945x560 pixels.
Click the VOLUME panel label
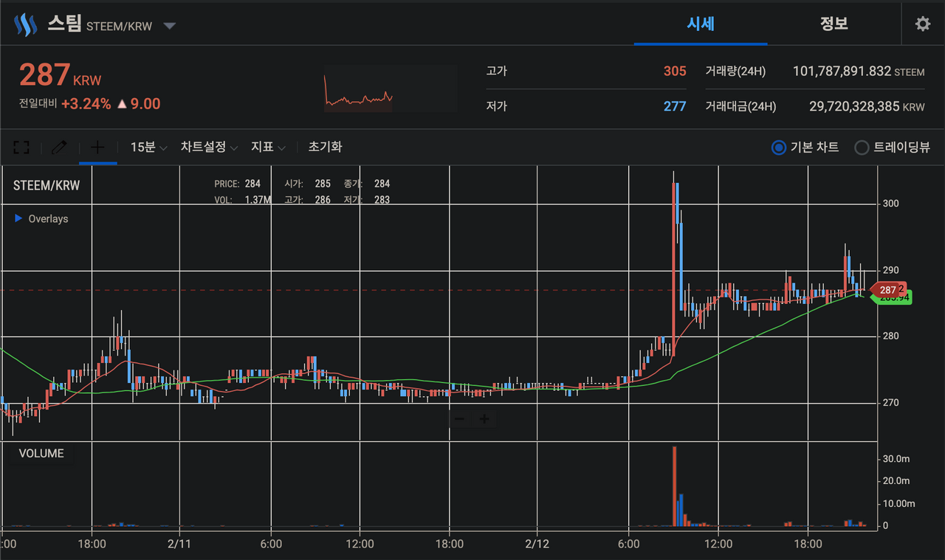tap(41, 453)
